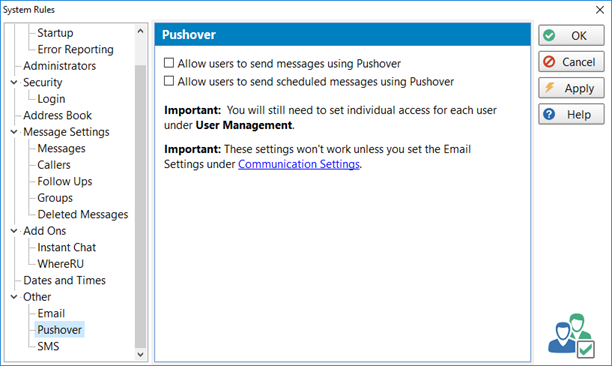This screenshot has width=612, height=366.
Task: Confirm with the OK button
Action: [571, 36]
